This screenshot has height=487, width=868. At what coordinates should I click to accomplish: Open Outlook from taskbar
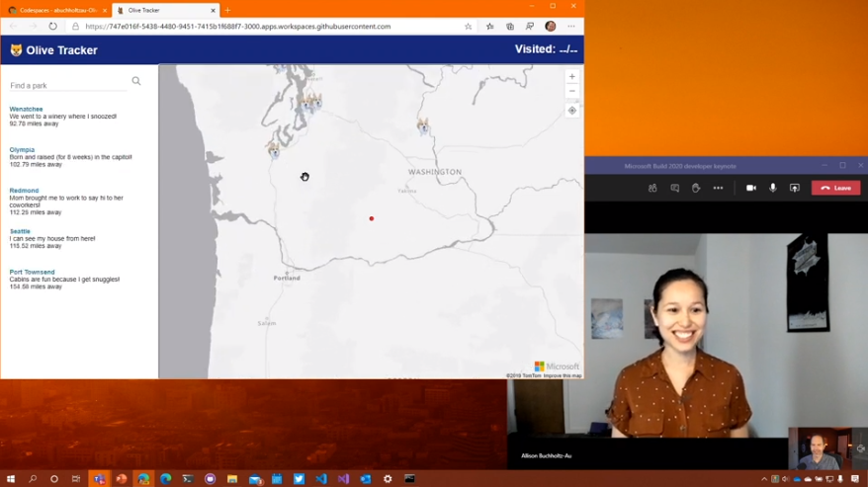click(366, 479)
